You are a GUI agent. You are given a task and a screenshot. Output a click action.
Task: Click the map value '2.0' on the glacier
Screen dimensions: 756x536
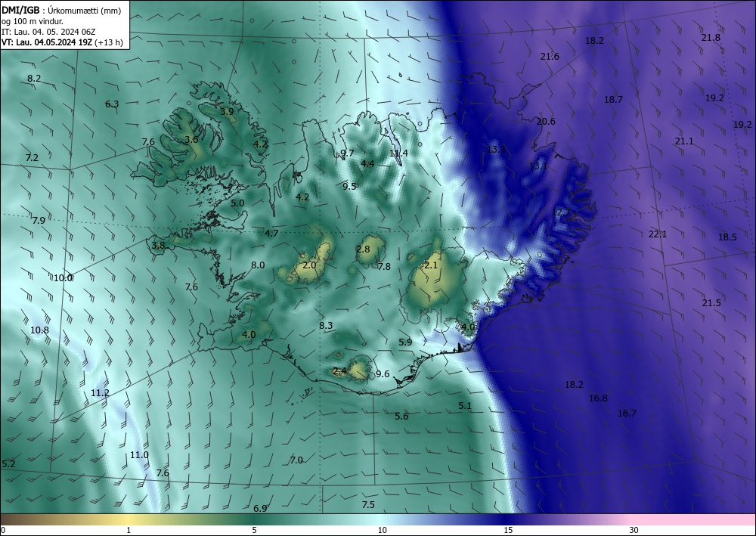coord(309,265)
